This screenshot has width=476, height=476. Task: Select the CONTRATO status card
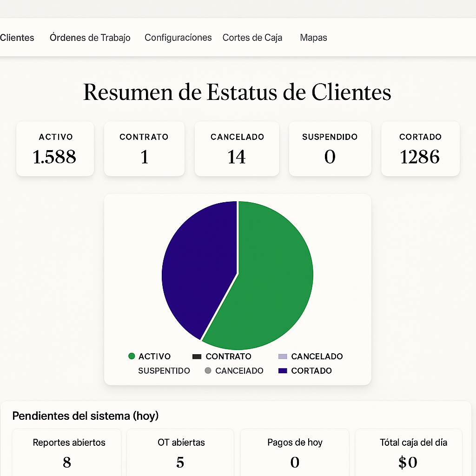pyautogui.click(x=144, y=149)
